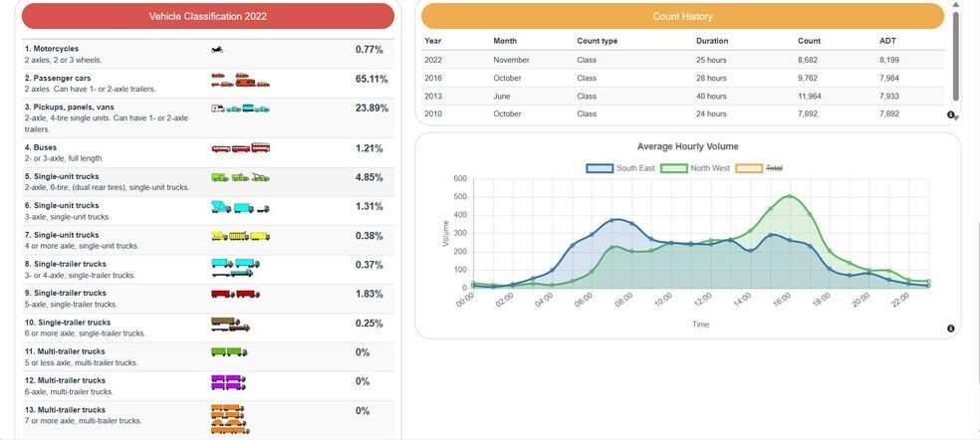Click the motorcycle class icon
The height and width of the screenshot is (440, 980).
click(216, 49)
